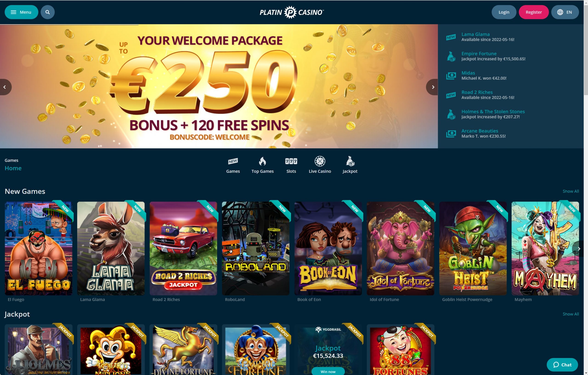The image size is (588, 375).
Task: Show All New Games link
Action: point(571,191)
